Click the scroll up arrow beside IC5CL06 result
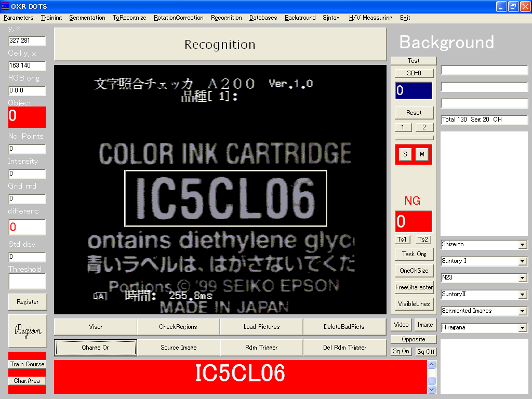 click(432, 365)
